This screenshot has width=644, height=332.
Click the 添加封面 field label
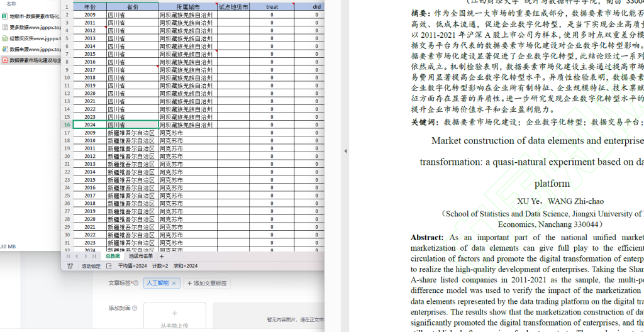tap(119, 307)
